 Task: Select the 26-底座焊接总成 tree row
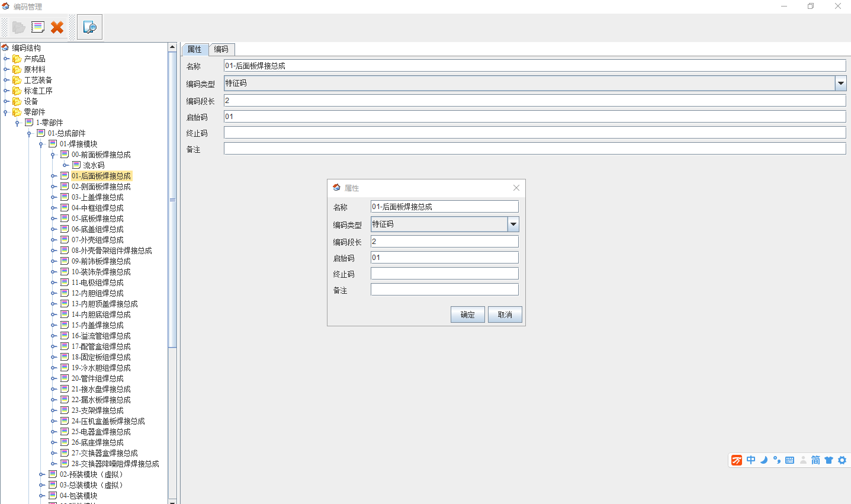(x=98, y=442)
